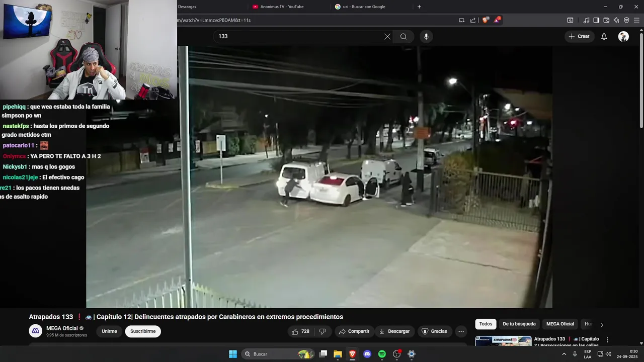Open Brave Leo AI sparkle icon

click(616, 20)
